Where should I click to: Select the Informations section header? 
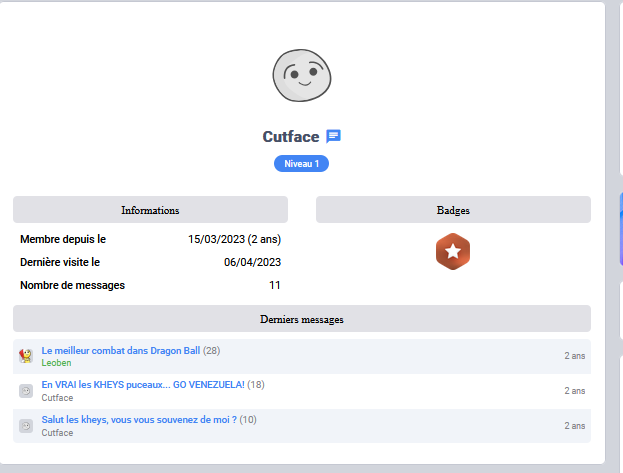click(x=150, y=209)
